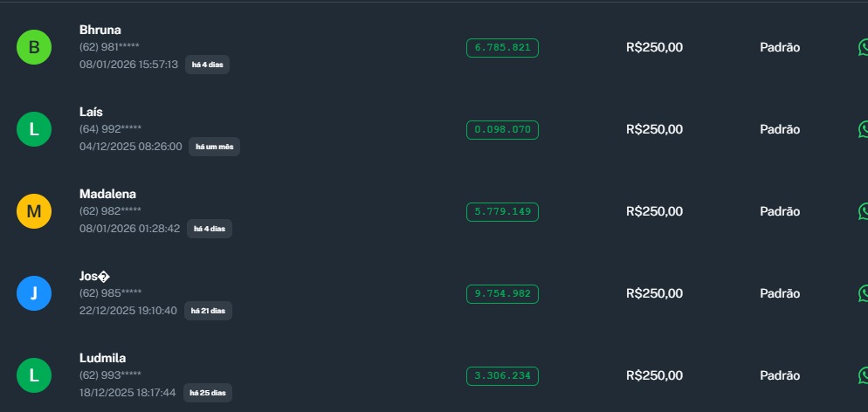868x412 pixels.
Task: Click the blue J avatar
Action: [34, 293]
